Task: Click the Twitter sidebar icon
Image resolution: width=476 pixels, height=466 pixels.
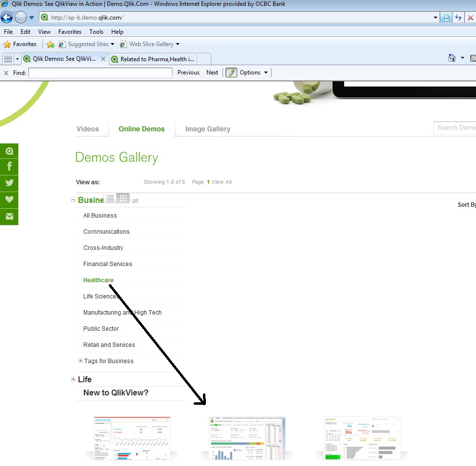Action: (x=9, y=183)
